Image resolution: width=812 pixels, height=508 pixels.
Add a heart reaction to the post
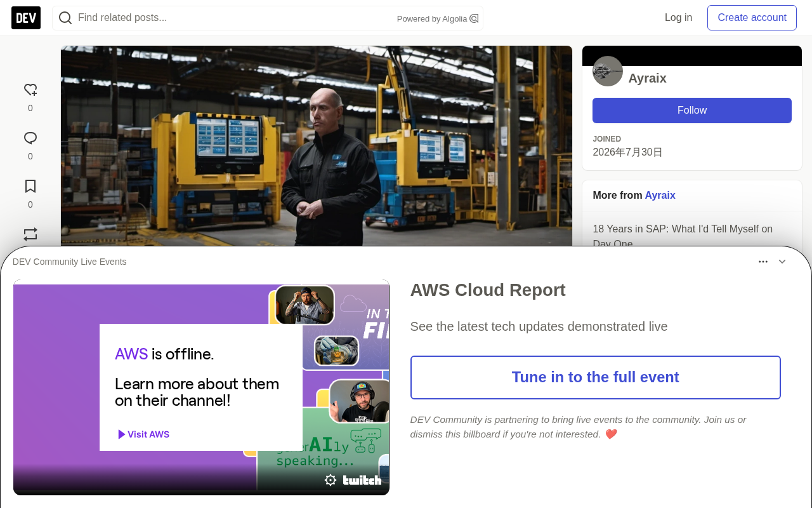(x=30, y=90)
